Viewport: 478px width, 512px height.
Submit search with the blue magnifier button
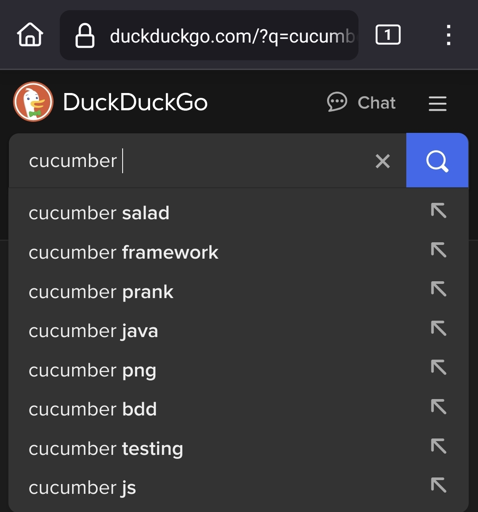[x=437, y=160]
